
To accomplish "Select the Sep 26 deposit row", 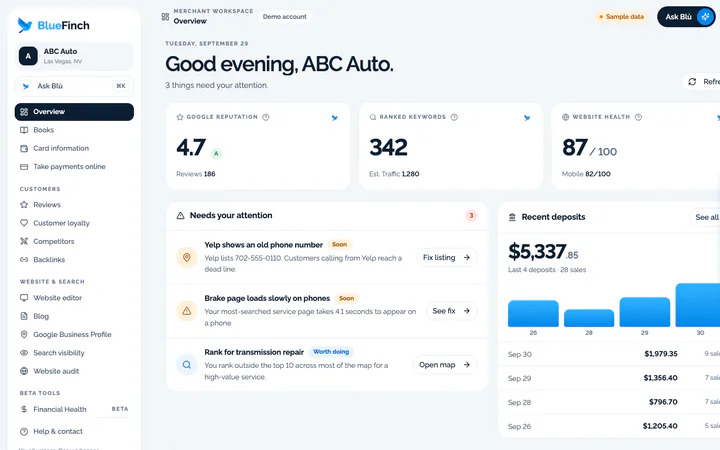I will click(609, 426).
